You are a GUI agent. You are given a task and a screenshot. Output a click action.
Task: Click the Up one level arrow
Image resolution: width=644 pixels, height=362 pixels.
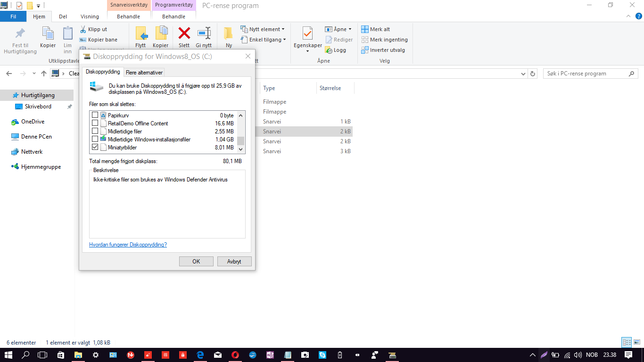coord(44,74)
